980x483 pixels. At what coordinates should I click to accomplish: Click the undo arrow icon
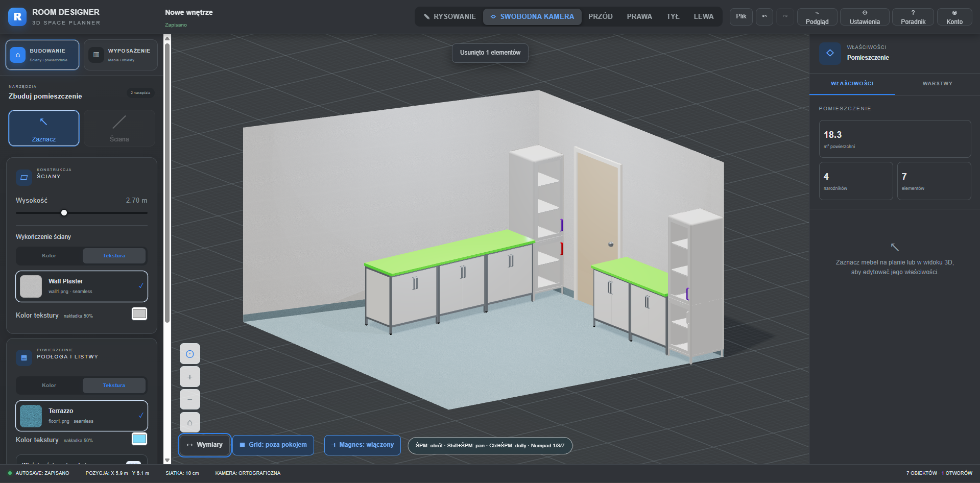tap(764, 16)
